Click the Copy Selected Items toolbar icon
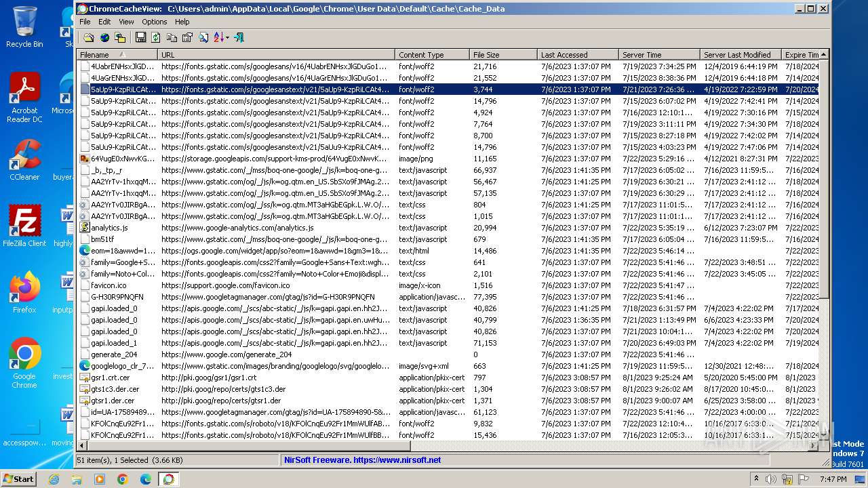 [172, 38]
